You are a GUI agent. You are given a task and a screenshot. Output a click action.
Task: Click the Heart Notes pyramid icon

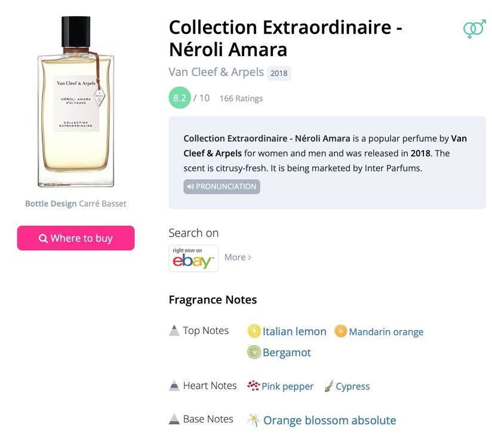(x=174, y=385)
